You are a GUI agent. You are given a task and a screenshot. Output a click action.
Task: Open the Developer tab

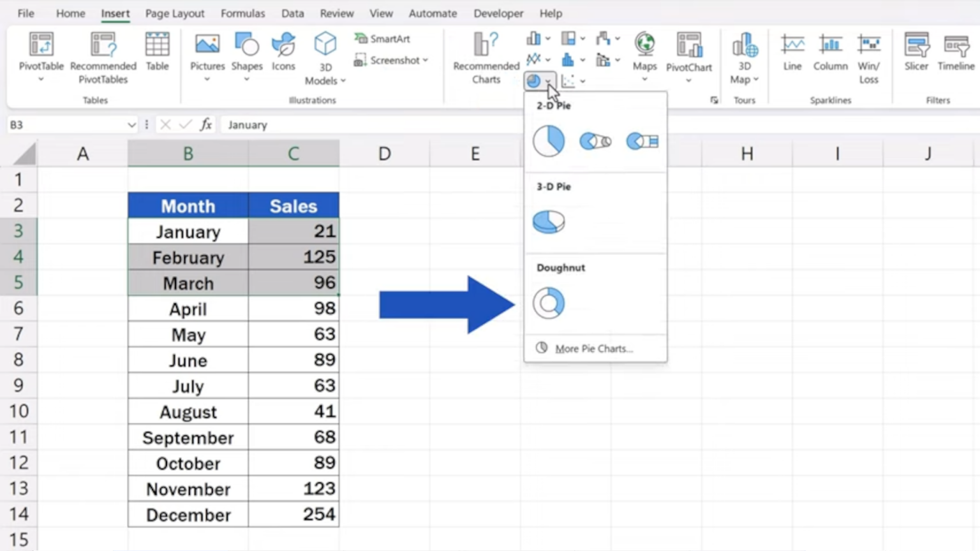(x=498, y=13)
